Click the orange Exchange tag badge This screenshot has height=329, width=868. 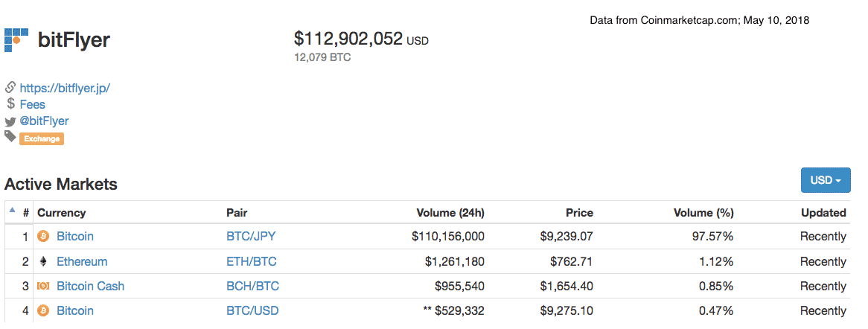point(42,138)
